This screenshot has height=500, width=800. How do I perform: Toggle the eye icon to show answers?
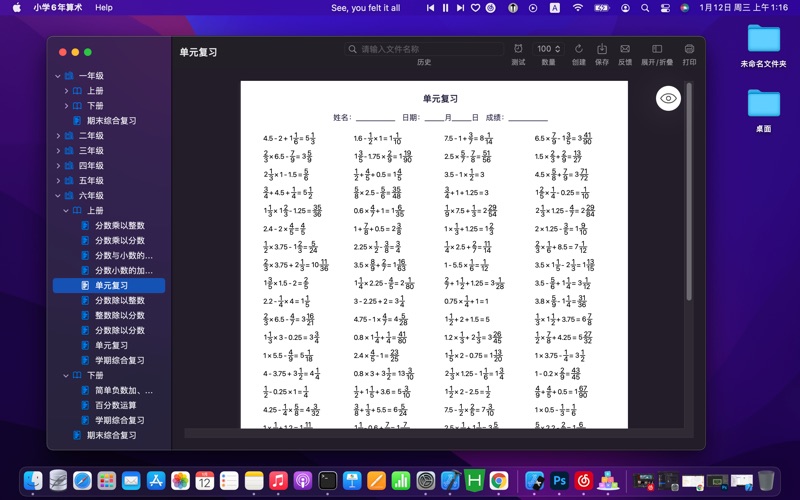669,97
